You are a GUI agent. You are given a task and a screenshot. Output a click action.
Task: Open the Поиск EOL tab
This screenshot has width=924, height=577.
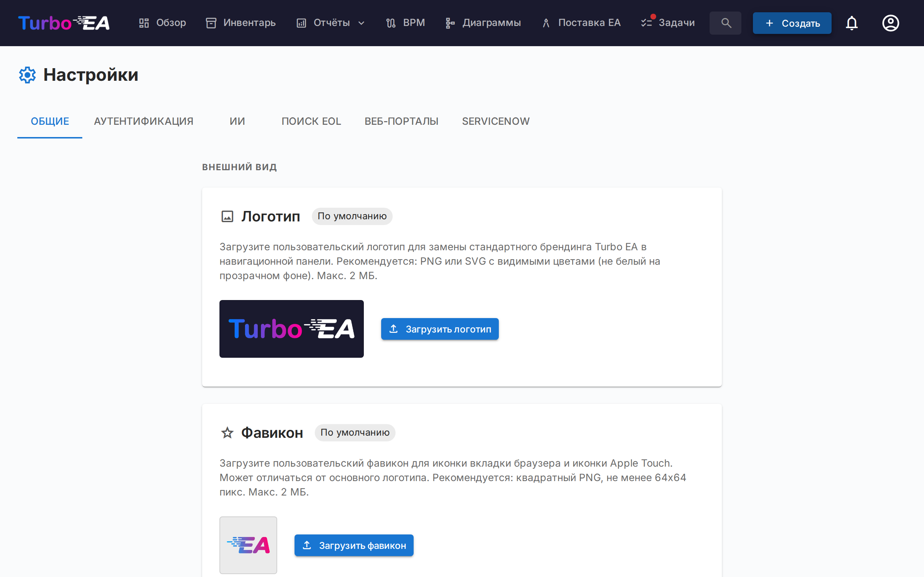pos(311,122)
